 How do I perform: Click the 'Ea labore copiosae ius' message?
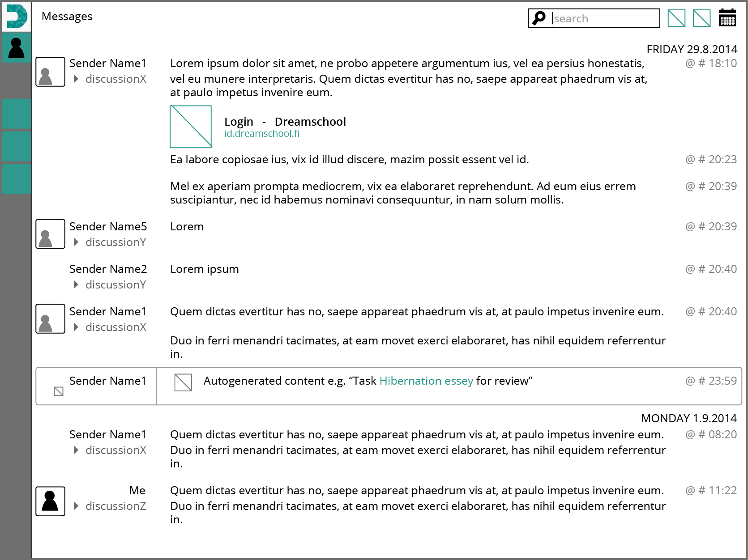click(x=349, y=159)
